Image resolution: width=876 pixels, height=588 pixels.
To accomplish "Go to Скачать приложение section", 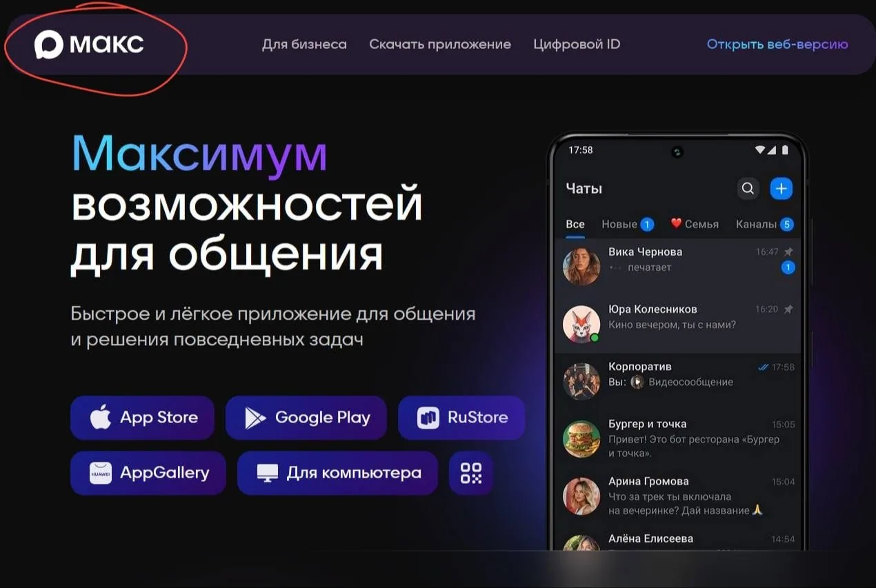I will [440, 45].
